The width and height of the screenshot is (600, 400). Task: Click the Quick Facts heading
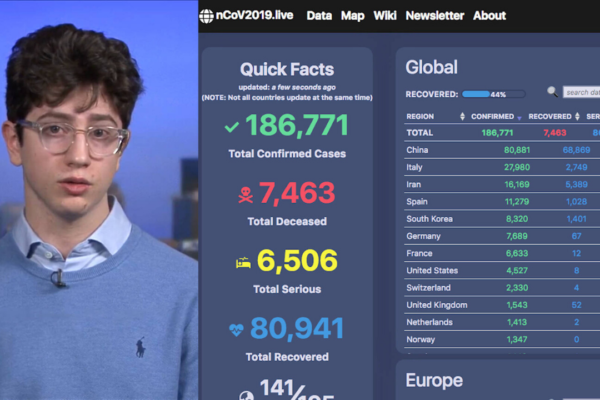tap(287, 70)
